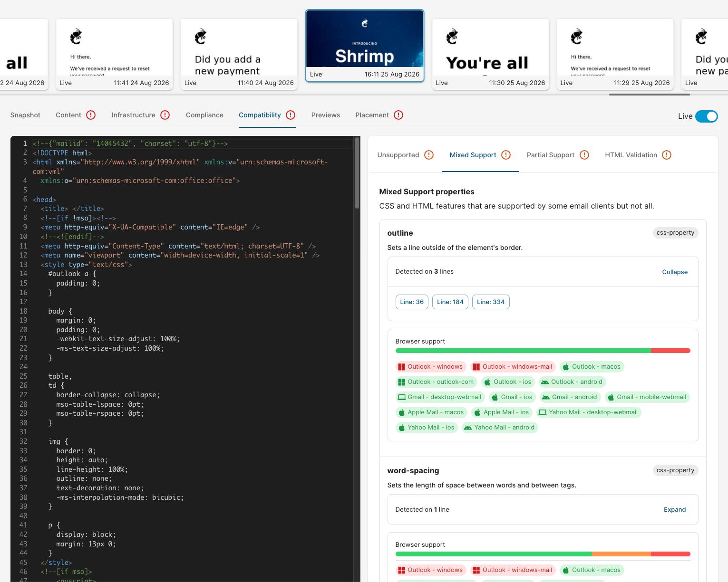Open the 11:30 25 Aug 2026 email thumbnail
This screenshot has height=582, width=728.
coord(490,54)
